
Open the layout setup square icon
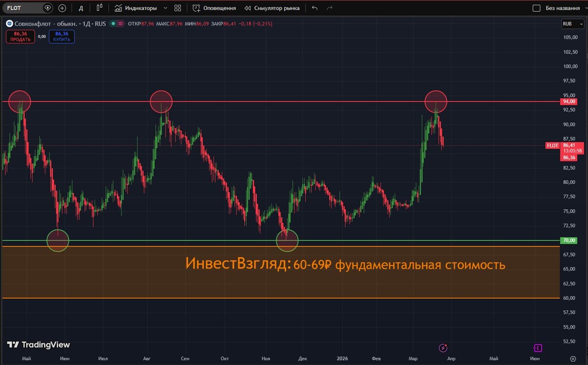point(536,8)
